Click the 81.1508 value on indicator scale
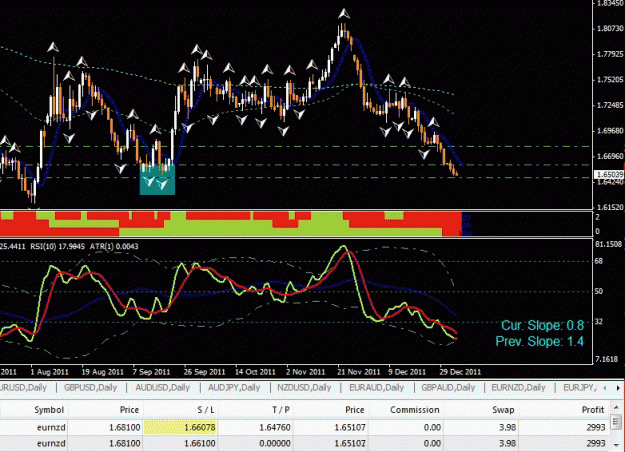Viewport: 625px width, 452px height. [x=608, y=244]
